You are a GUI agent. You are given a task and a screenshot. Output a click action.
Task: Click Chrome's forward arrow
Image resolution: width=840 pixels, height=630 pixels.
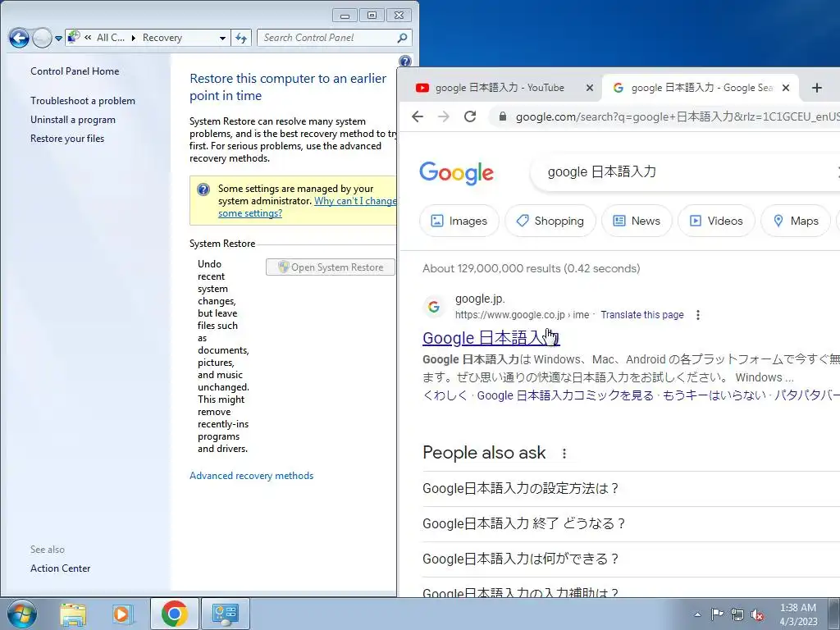click(444, 116)
